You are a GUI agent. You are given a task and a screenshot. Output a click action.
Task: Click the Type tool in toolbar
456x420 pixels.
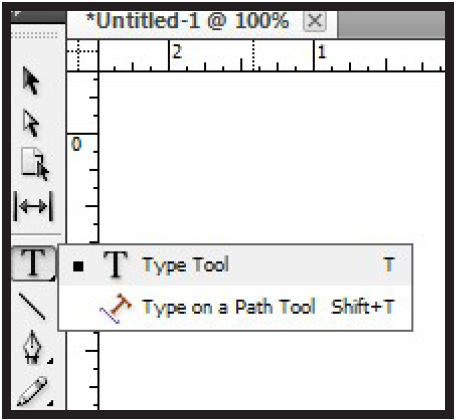(33, 263)
